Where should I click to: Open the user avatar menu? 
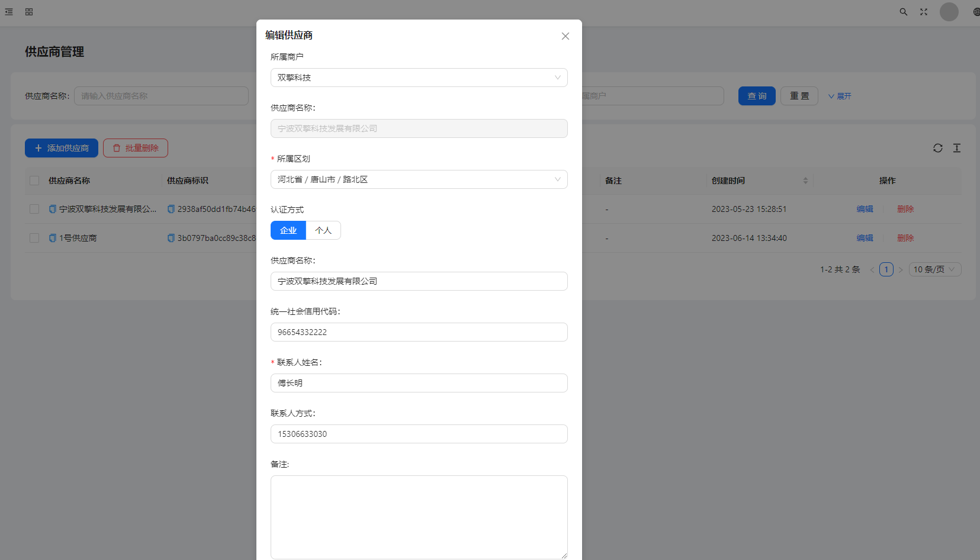point(949,12)
